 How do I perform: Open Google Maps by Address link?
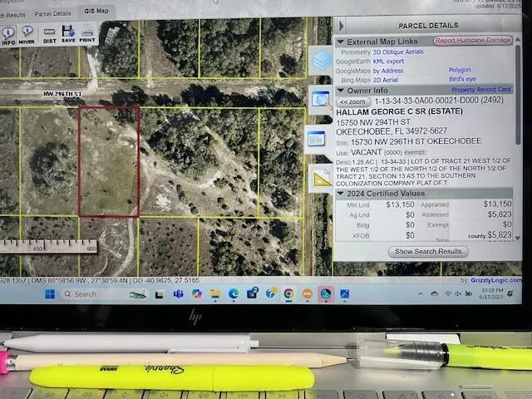[x=388, y=71]
